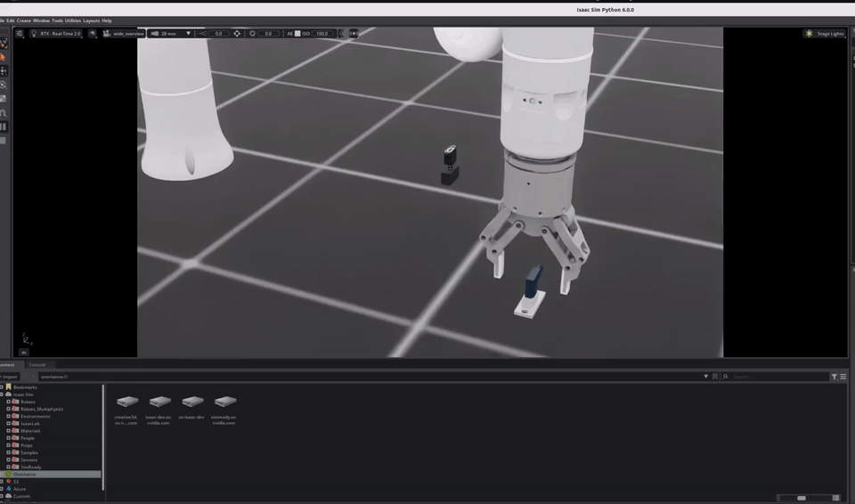
Task: Select the Props folder
Action: tap(27, 445)
